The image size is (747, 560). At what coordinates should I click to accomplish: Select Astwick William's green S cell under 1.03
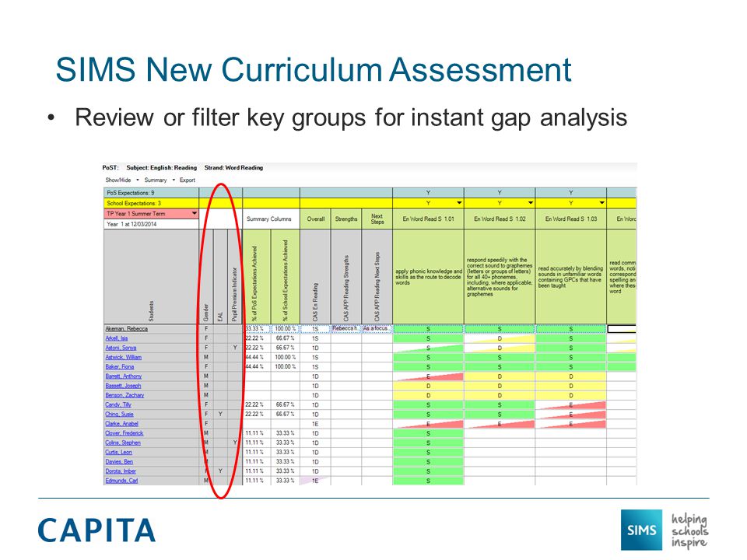pyautogui.click(x=571, y=358)
